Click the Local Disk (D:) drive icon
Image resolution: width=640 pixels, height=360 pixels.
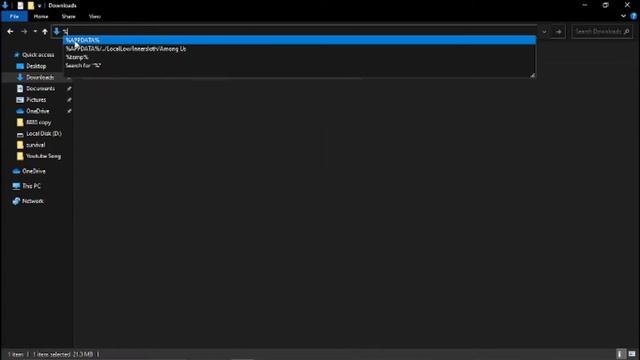[20, 134]
